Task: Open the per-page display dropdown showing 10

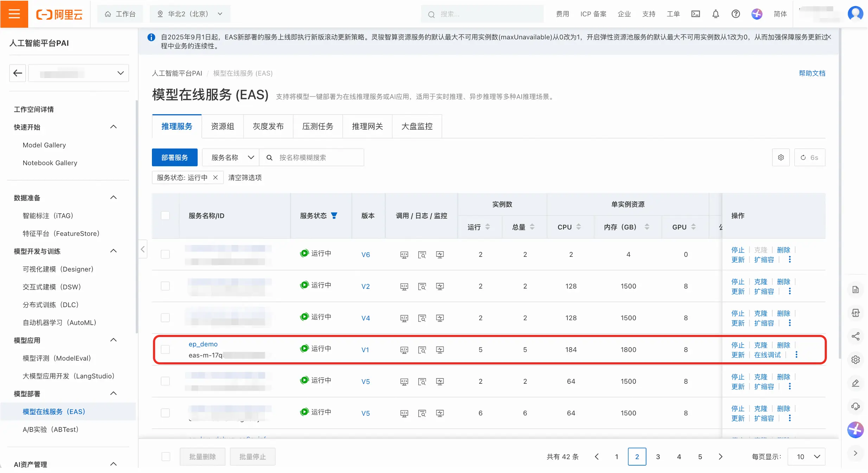Action: [x=806, y=456]
